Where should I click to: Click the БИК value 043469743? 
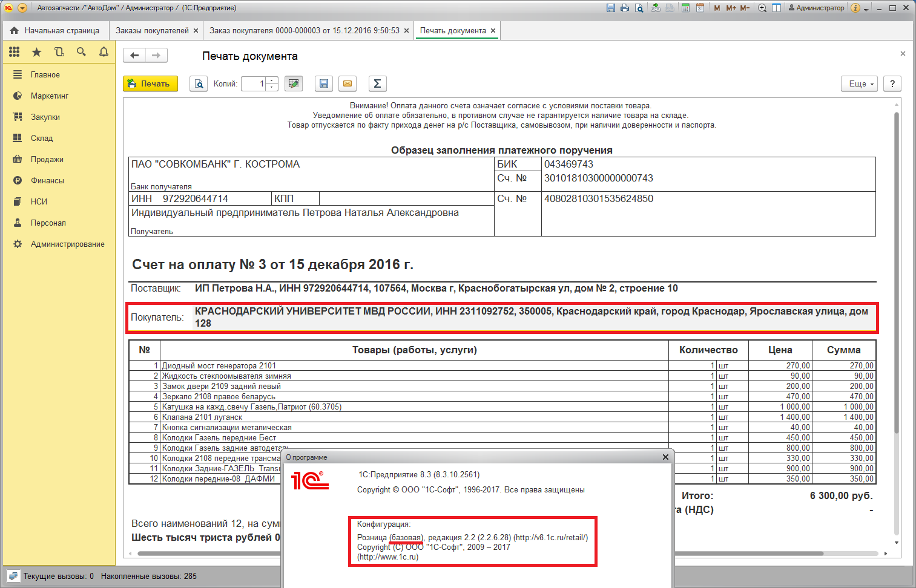tap(568, 164)
